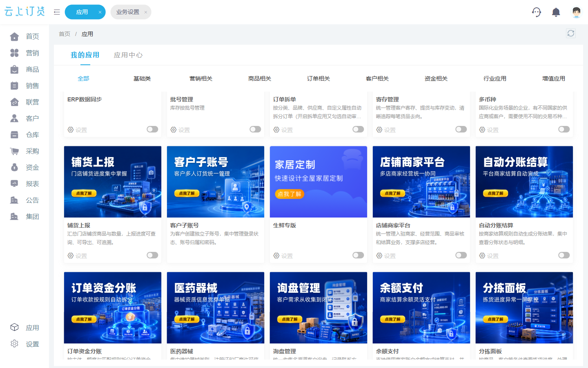Open 营销 sidebar section
588x368 pixels.
[x=24, y=53]
